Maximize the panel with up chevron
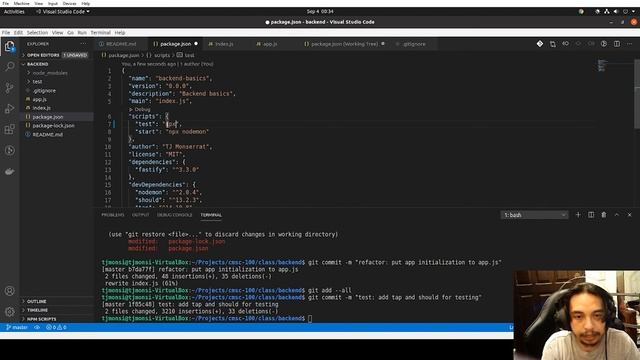The height and width of the screenshot is (360, 640). 617,215
